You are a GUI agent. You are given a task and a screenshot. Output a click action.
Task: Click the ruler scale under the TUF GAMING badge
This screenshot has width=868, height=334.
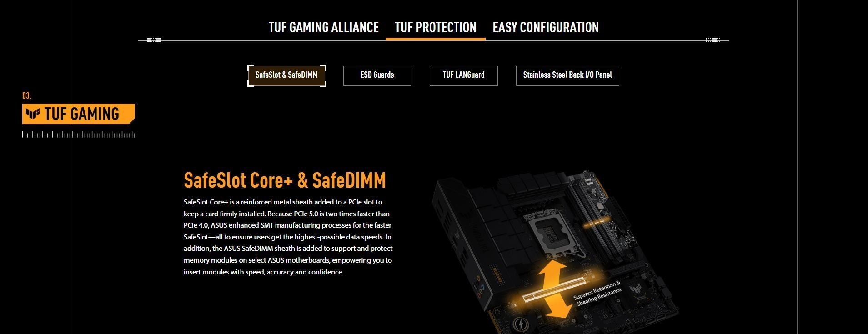point(79,135)
